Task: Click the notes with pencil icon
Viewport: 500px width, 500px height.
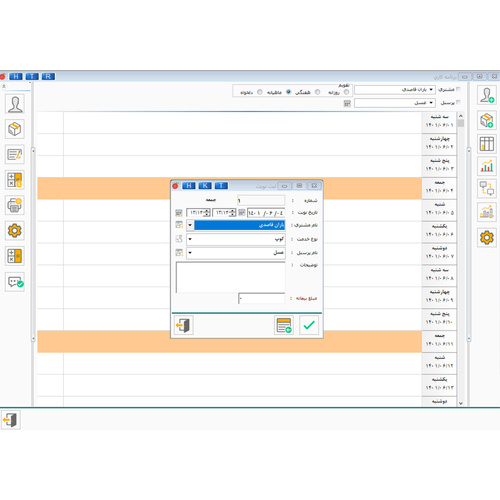Action: click(x=15, y=154)
